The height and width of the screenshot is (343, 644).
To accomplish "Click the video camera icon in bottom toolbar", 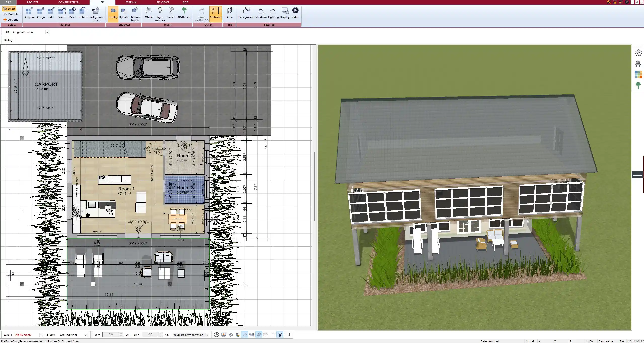I will (231, 335).
